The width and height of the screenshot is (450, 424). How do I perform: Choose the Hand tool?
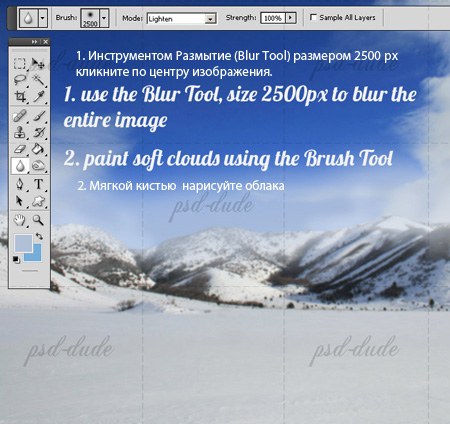(20, 220)
